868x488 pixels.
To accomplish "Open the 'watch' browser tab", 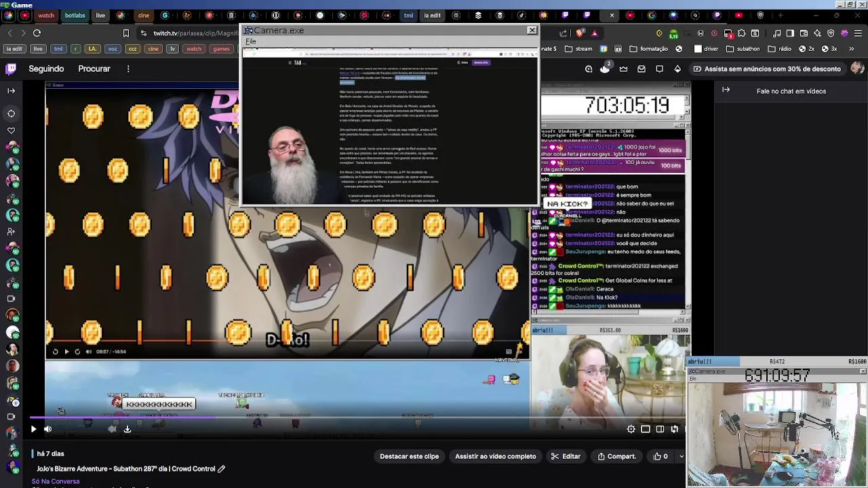I will [46, 16].
